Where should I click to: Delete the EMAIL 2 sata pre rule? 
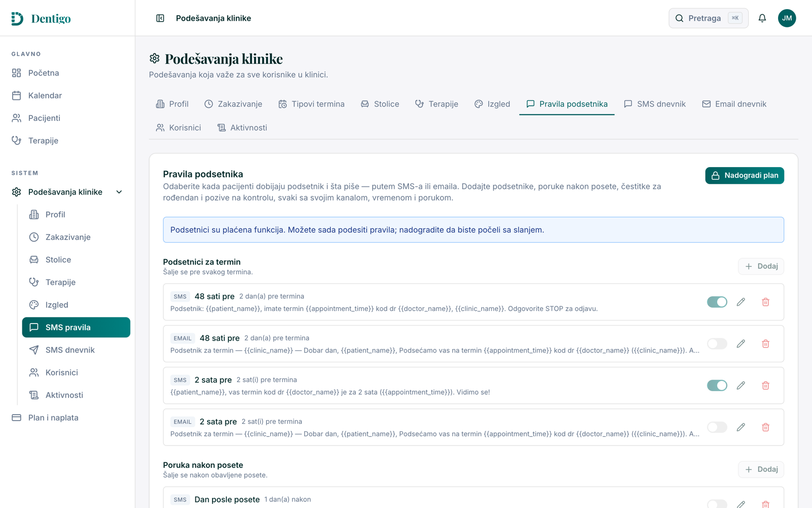(x=765, y=427)
